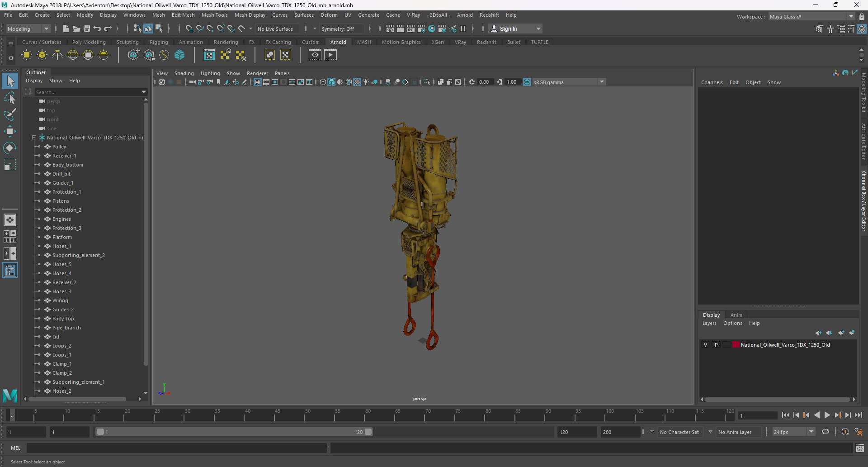This screenshot has width=868, height=467.
Task: Create an Arnold area light icon
Action: [27, 55]
